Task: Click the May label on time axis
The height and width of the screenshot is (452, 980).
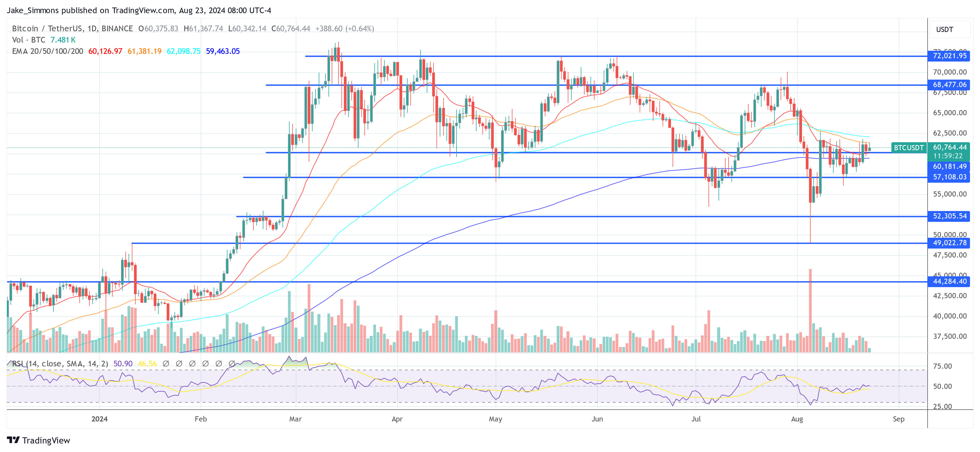Action: point(495,419)
